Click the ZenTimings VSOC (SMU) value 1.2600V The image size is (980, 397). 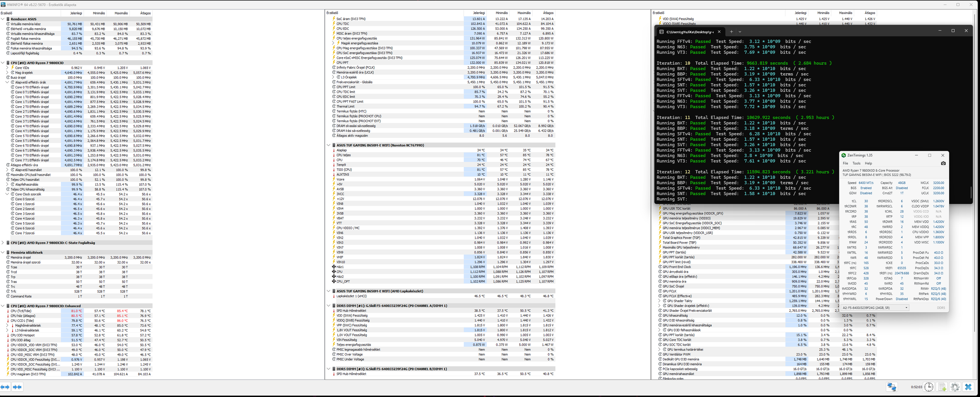pyautogui.click(x=939, y=201)
